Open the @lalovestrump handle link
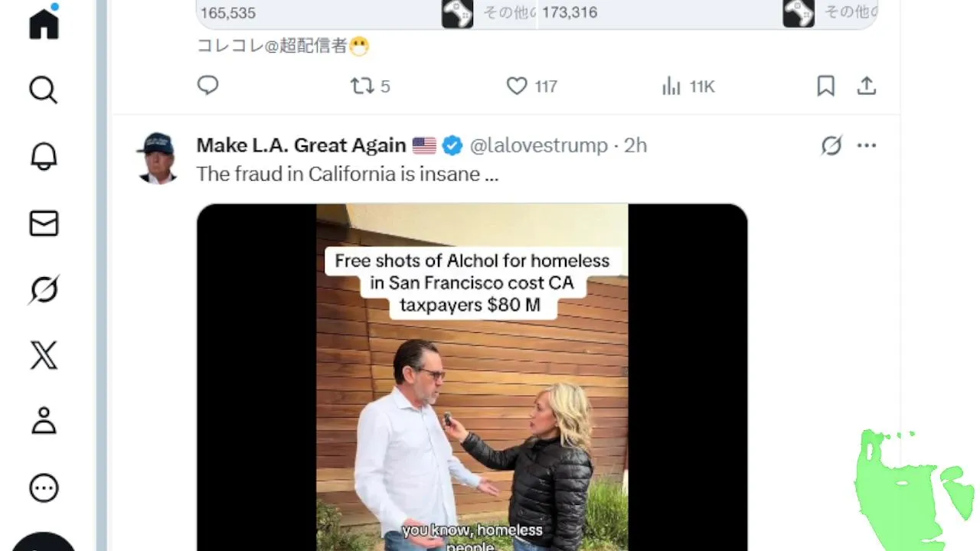This screenshot has height=551, width=980. coord(538,145)
